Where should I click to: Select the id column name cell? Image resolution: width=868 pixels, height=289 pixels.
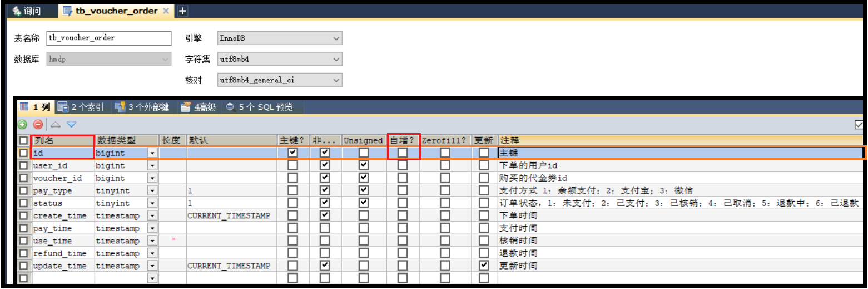[63, 153]
